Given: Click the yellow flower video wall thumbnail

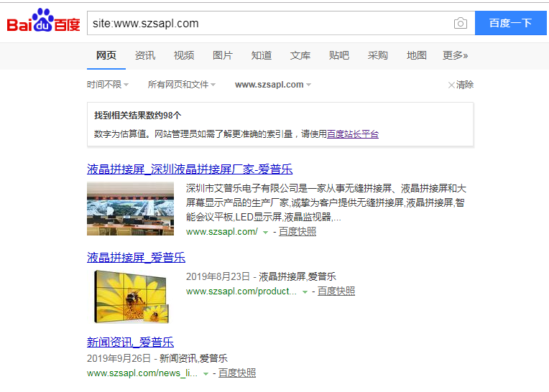Looking at the screenshot, I should pyautogui.click(x=132, y=297).
